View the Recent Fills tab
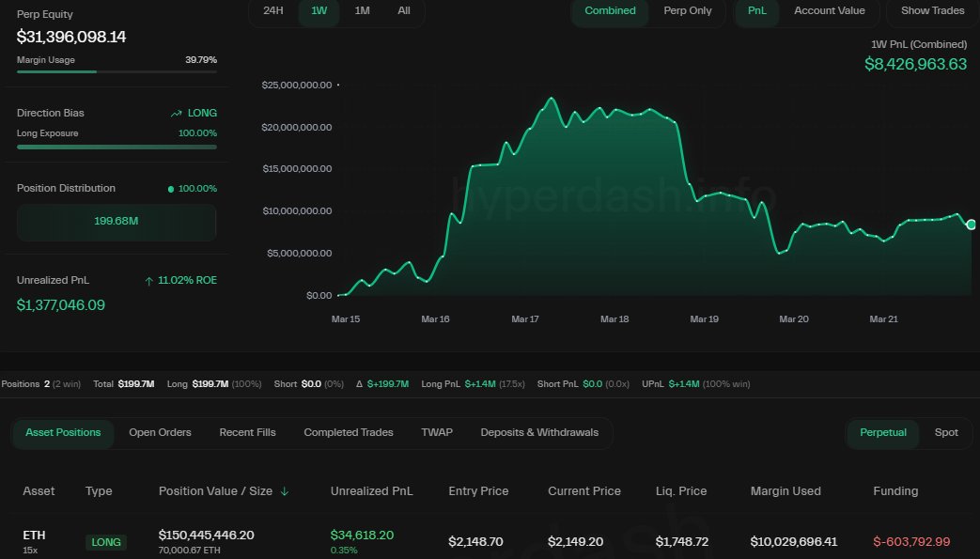Image resolution: width=980 pixels, height=559 pixels. (247, 432)
